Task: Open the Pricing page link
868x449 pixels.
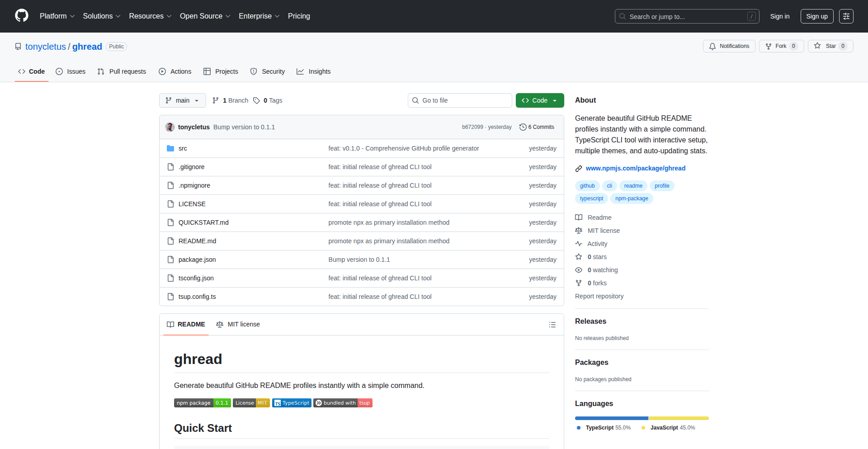Action: (x=299, y=16)
